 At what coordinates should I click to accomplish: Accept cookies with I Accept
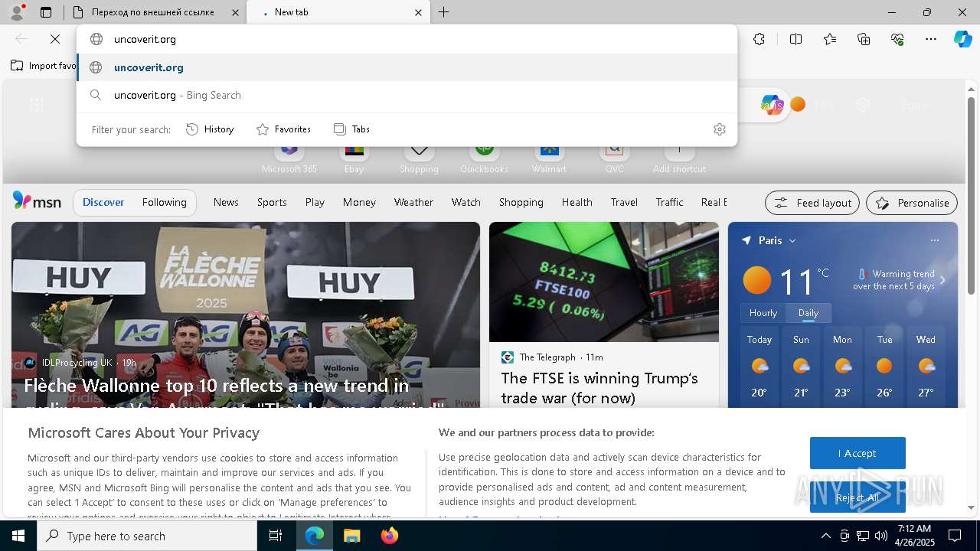857,453
